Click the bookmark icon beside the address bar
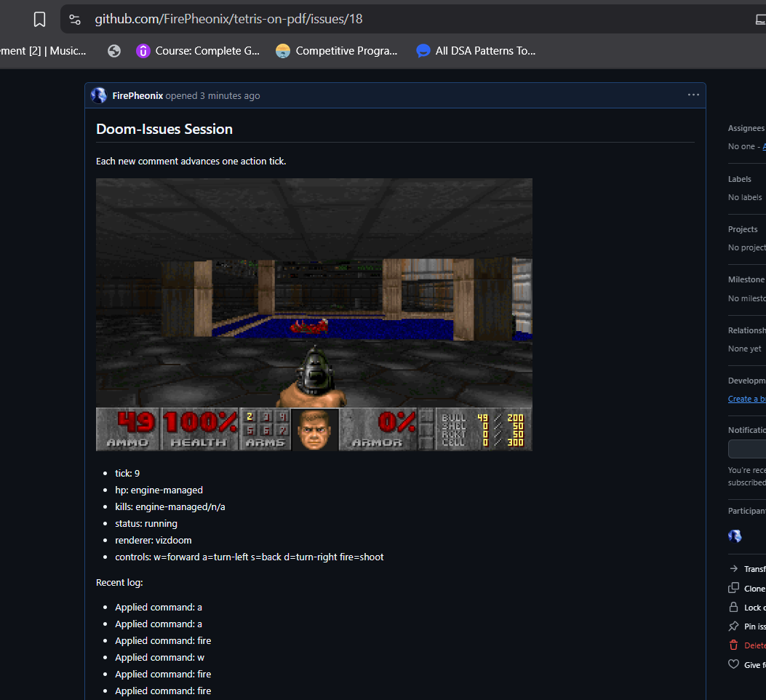The width and height of the screenshot is (766, 700). (x=39, y=20)
